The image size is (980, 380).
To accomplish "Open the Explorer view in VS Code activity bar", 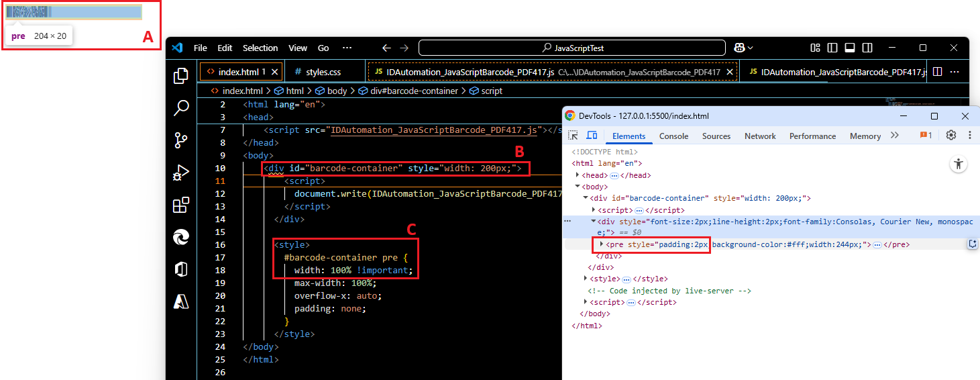I will (x=181, y=76).
